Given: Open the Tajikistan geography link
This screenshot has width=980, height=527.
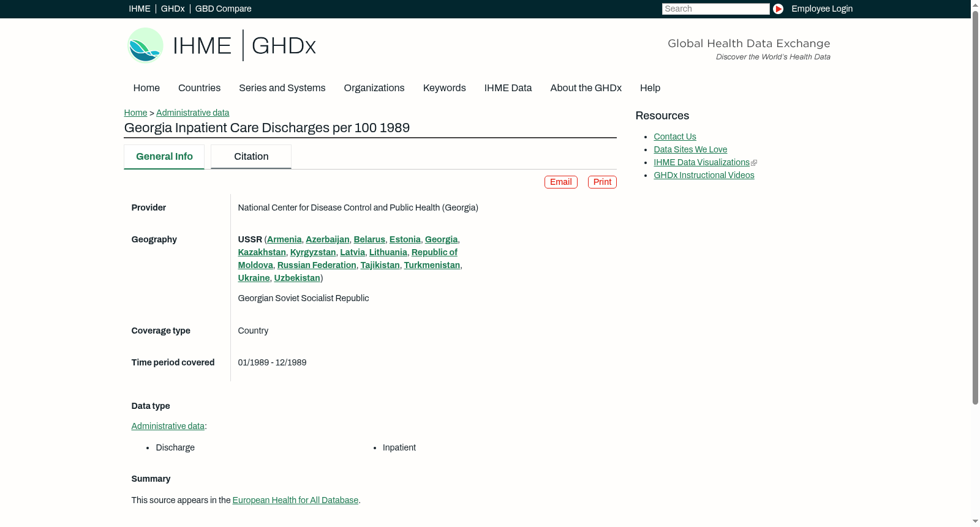Looking at the screenshot, I should [x=380, y=266].
